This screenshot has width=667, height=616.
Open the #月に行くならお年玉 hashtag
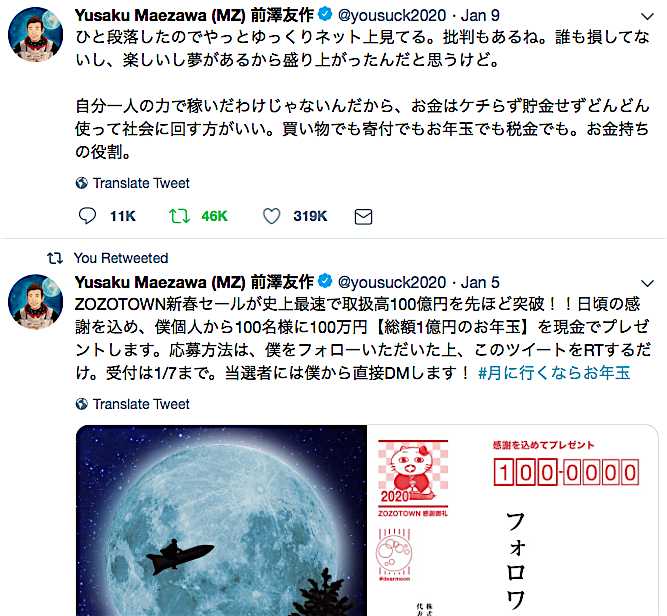click(x=554, y=373)
